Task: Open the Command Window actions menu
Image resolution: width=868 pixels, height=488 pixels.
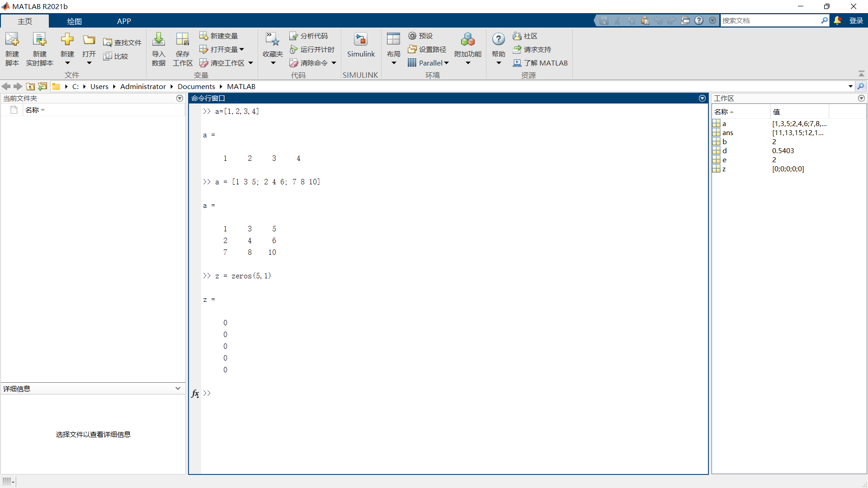Action: (702, 98)
